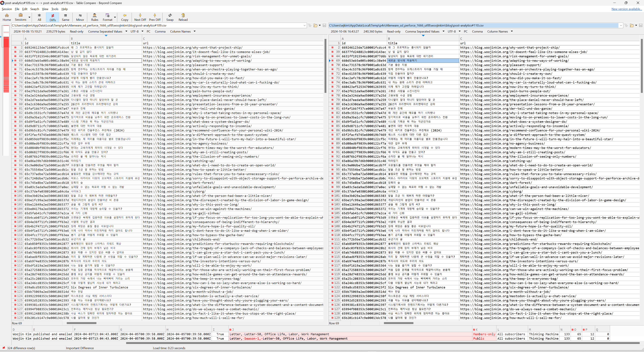Open the Sessions briefcase button
Viewport: 644px width, 352px height.
point(20,17)
